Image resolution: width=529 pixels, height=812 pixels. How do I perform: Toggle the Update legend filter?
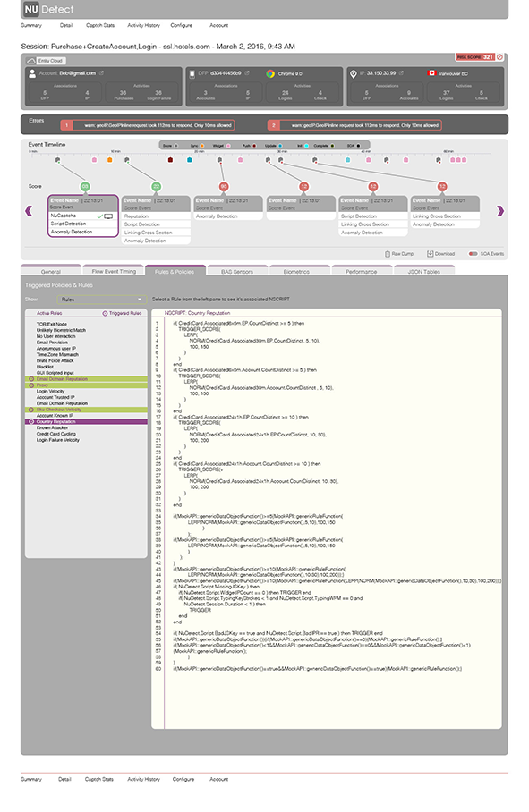coord(274,146)
